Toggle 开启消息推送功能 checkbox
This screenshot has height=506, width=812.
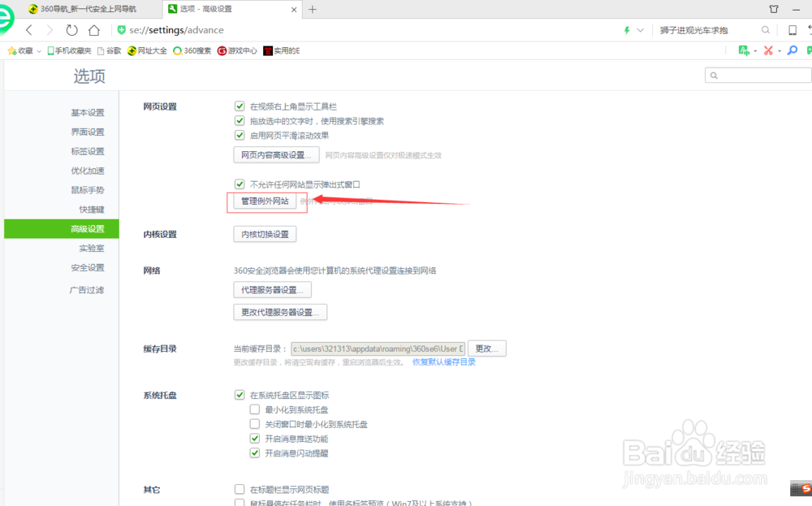pyautogui.click(x=254, y=438)
